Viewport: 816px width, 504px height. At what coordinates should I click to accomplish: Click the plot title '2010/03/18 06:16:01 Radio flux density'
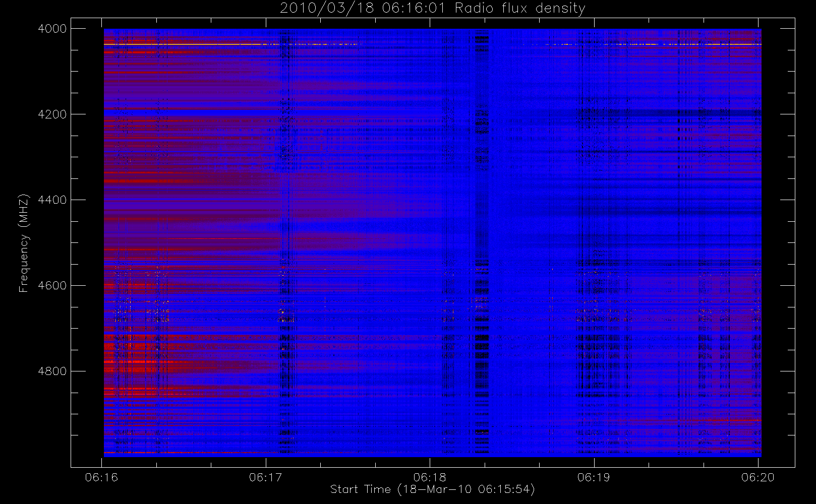tap(433, 9)
